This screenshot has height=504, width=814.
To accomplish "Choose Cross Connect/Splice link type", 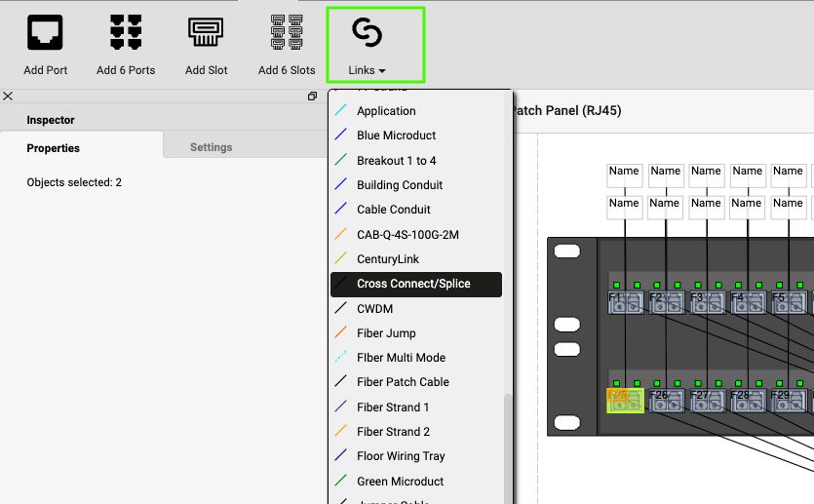I will pos(413,284).
